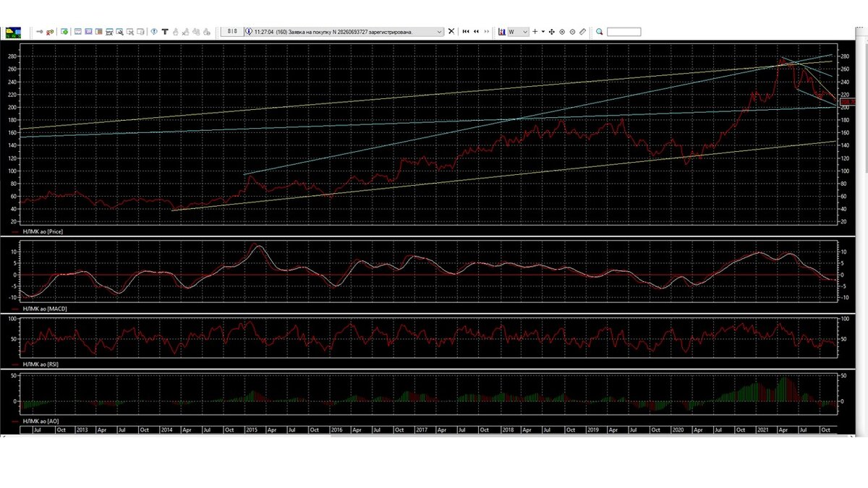Open the first table window icon
The height and width of the screenshot is (488, 868).
point(78,32)
